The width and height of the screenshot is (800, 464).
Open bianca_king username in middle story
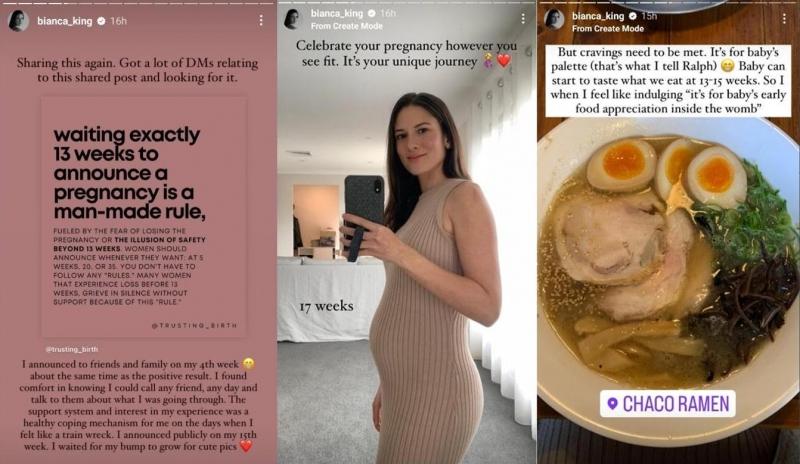coord(337,13)
